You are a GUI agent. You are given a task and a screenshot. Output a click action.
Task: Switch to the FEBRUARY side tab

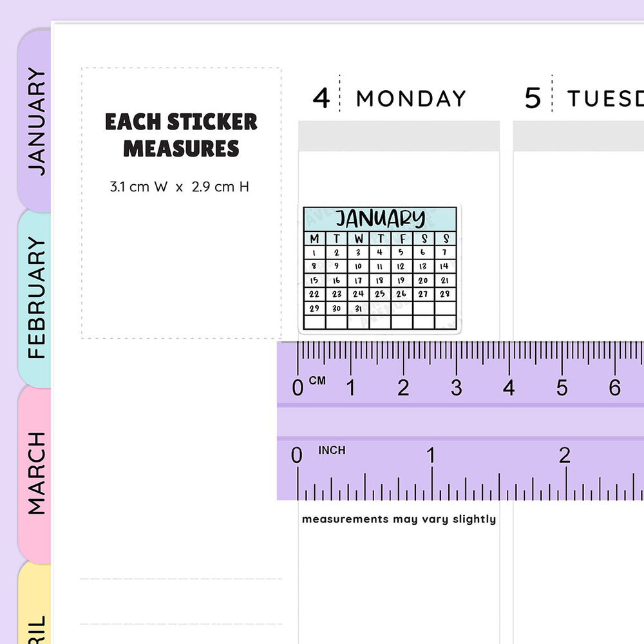37,298
